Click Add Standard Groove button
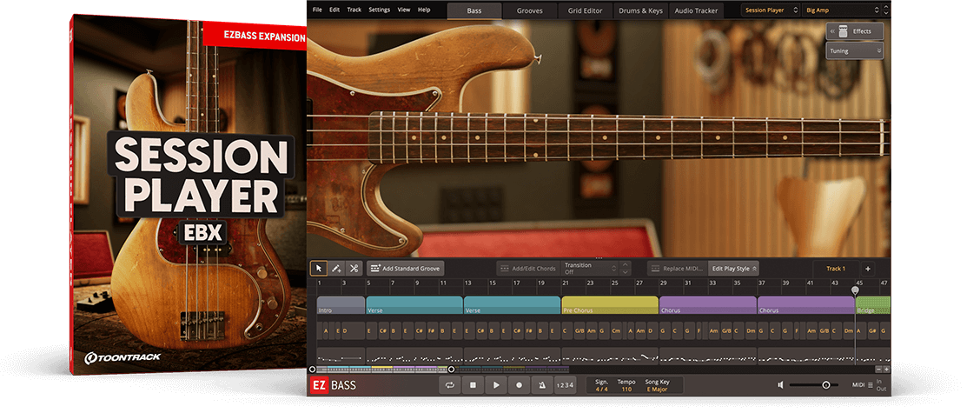The width and height of the screenshot is (980, 413). 406,269
